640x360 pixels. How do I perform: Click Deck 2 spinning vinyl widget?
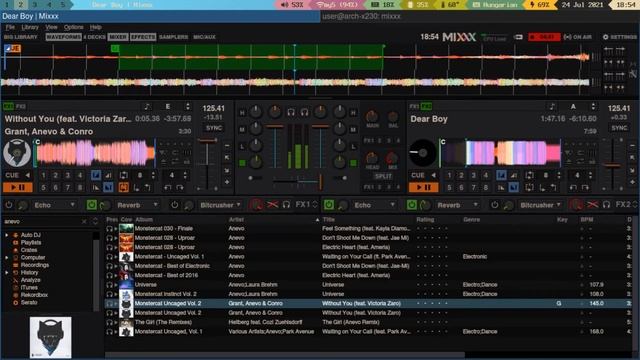423,153
